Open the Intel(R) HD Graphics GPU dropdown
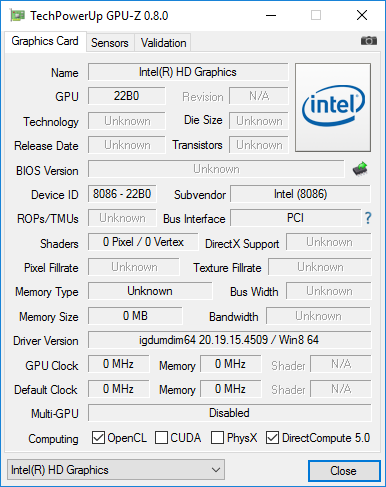Image resolution: width=386 pixels, height=487 pixels. [x=116, y=470]
